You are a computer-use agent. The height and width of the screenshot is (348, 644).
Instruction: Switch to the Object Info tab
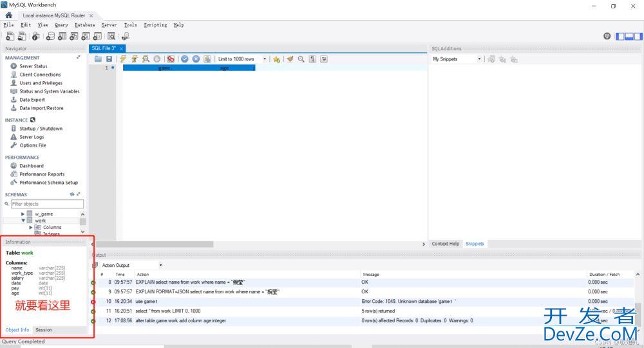17,330
